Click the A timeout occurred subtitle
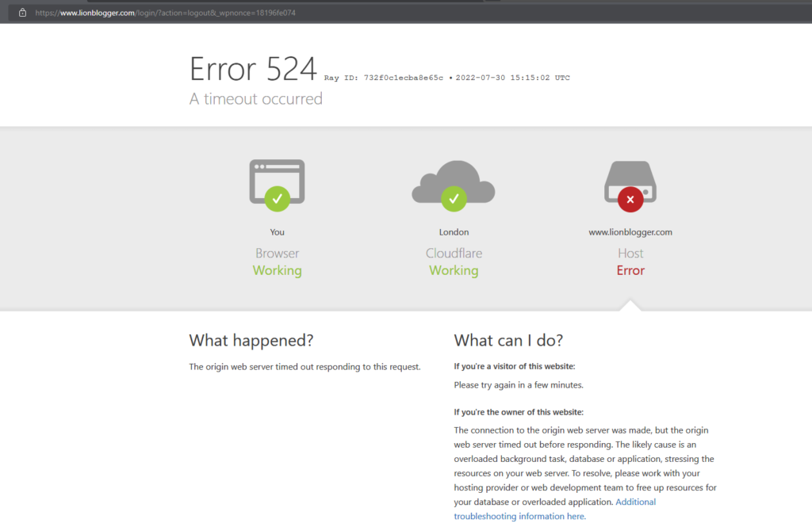 click(x=255, y=99)
